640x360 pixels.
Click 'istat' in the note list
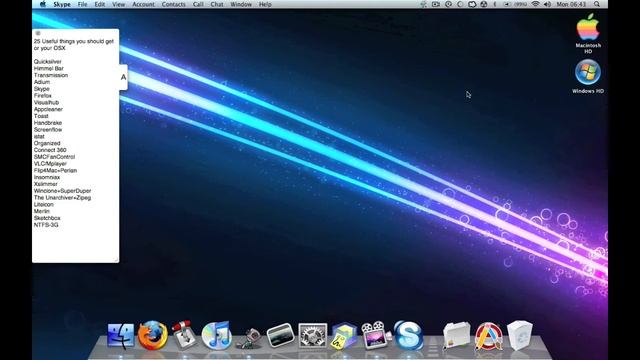click(x=39, y=136)
